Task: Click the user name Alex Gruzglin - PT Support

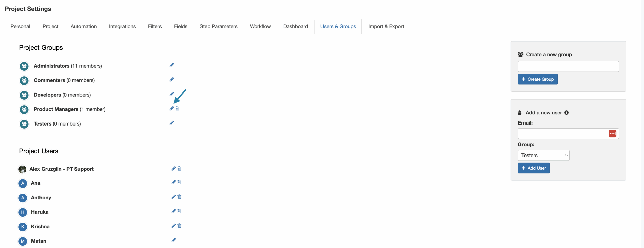Action: [x=62, y=169]
